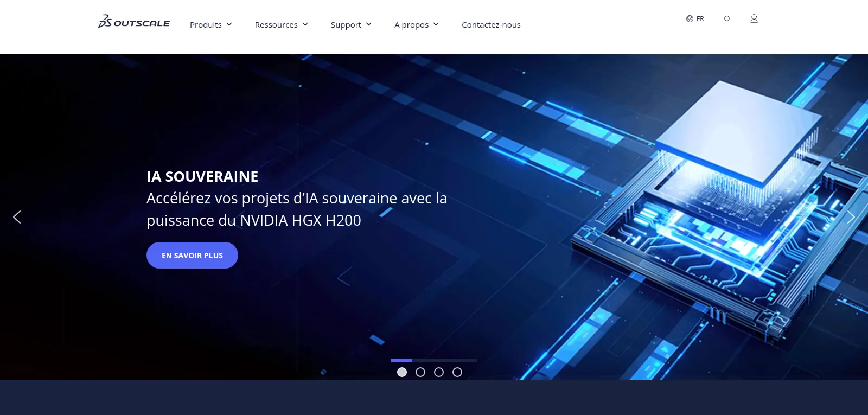Open the site search magnifier icon
868x415 pixels.
[727, 19]
